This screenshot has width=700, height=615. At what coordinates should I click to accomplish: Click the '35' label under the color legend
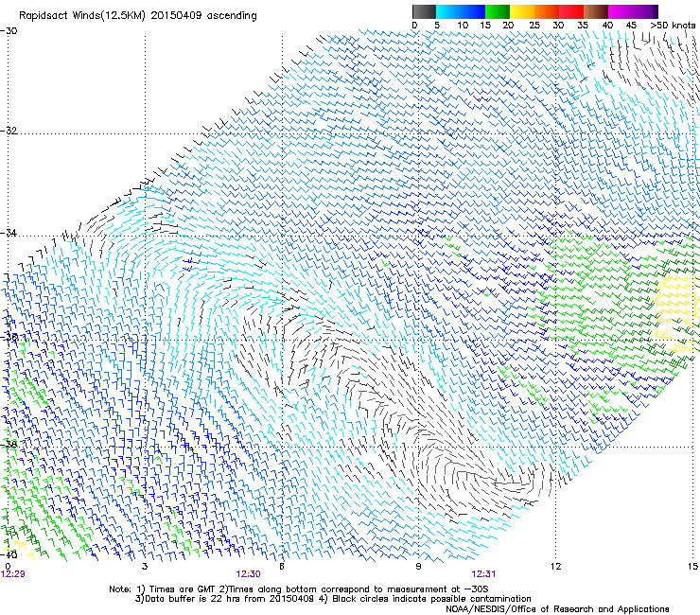pyautogui.click(x=583, y=25)
